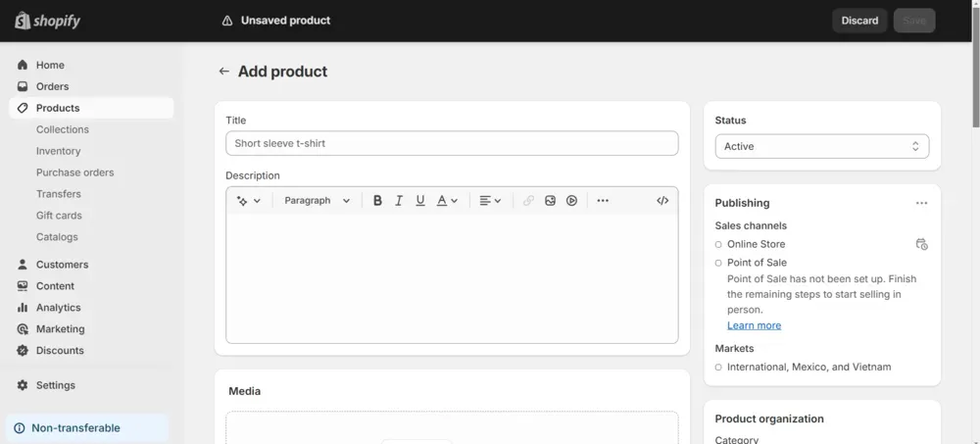Open Purchase orders in sidebar
The image size is (980, 444).
75,173
